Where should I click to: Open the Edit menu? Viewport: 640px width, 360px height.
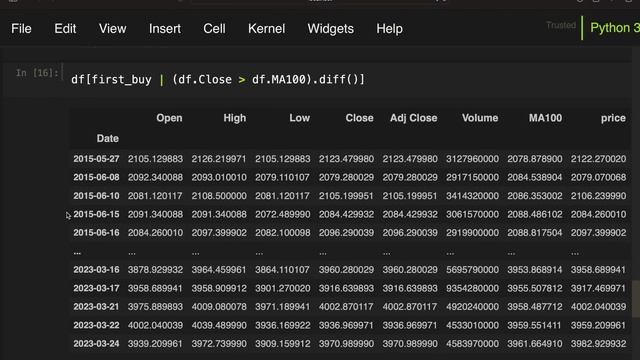65,29
